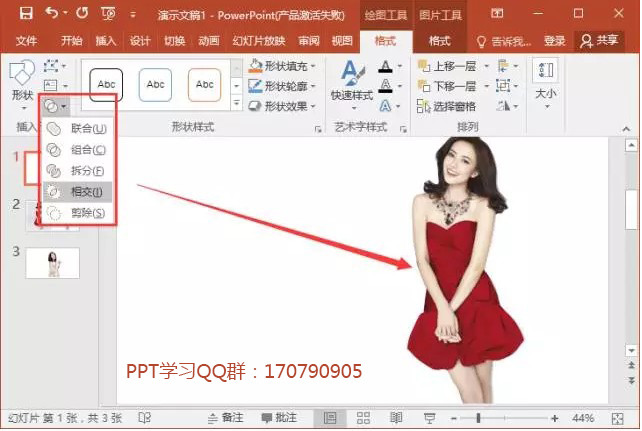Choose 相交(I) intersect option
The image size is (642, 431).
[77, 192]
